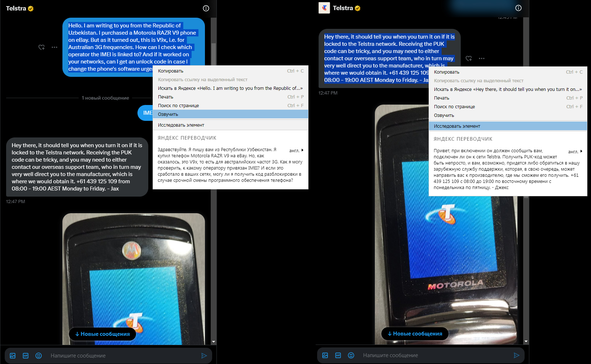Click send arrow in left message bar
The height and width of the screenshot is (364, 591).
pyautogui.click(x=204, y=356)
